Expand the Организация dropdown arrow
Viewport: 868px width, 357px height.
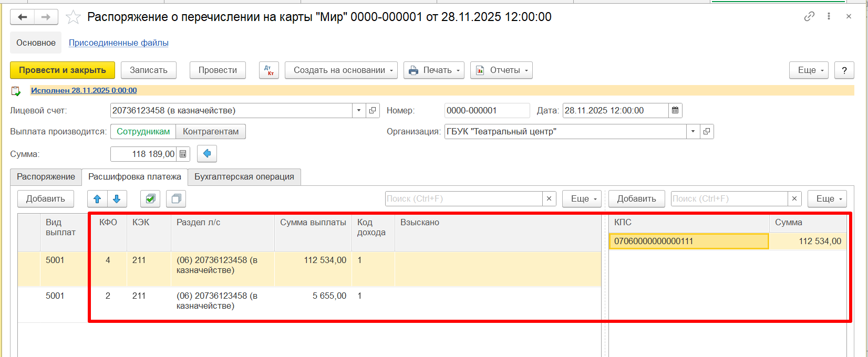tap(693, 131)
